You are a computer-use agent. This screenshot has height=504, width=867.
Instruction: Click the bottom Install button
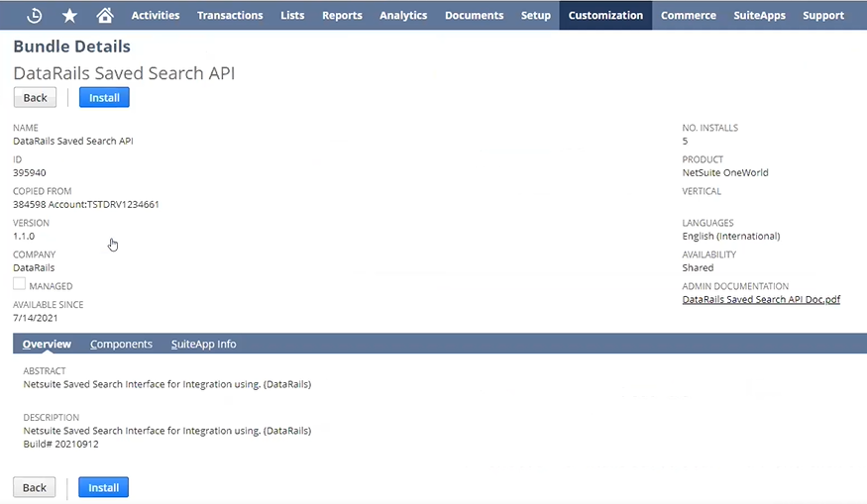click(103, 487)
